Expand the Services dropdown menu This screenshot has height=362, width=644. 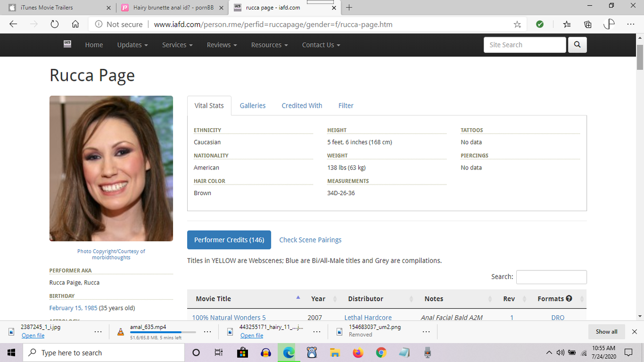177,45
